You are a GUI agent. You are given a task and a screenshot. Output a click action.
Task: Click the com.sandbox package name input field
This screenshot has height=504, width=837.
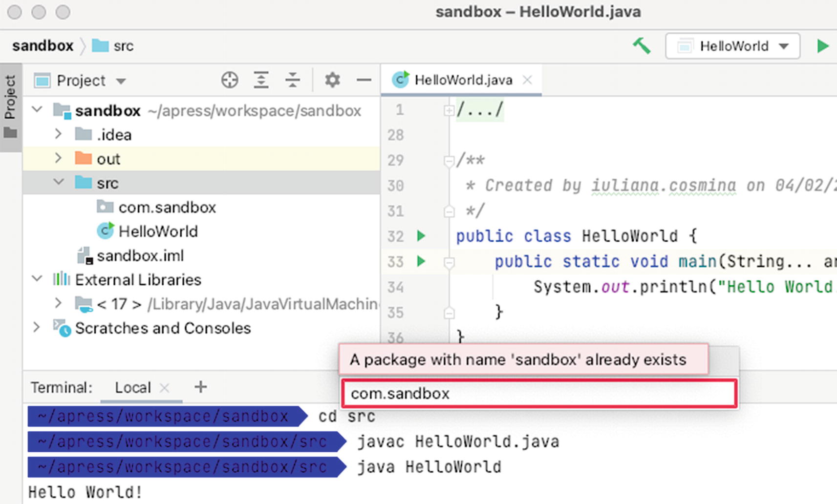(x=539, y=393)
